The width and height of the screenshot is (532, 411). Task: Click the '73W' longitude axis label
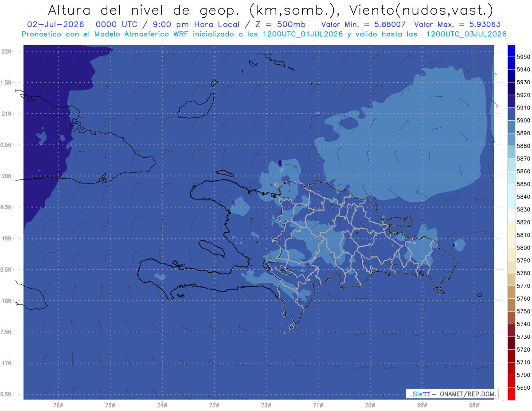214,405
